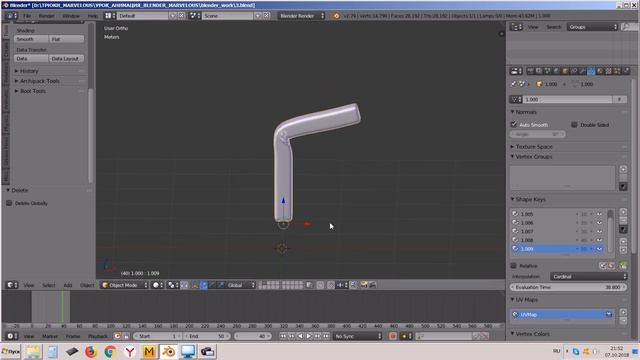Open Marvelous Designer taskbar icon
640x360 pixels.
tap(149, 351)
